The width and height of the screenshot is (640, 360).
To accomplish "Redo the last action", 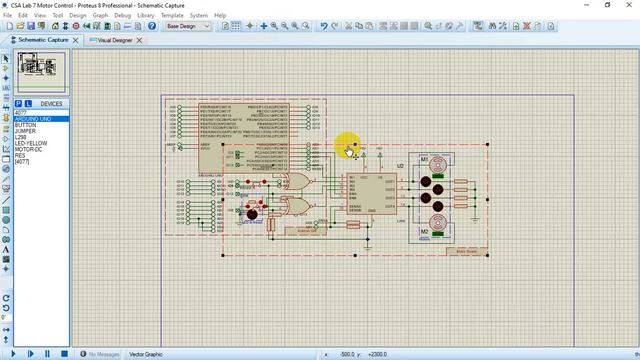I will pyautogui.click(x=334, y=26).
